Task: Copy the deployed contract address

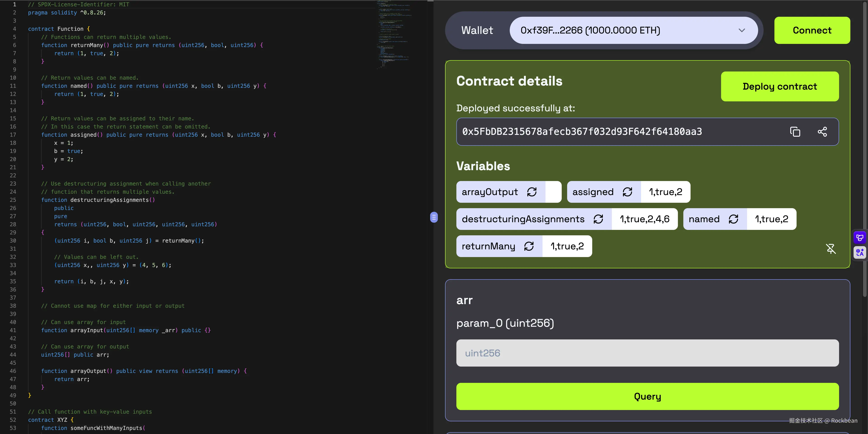Action: coord(795,131)
